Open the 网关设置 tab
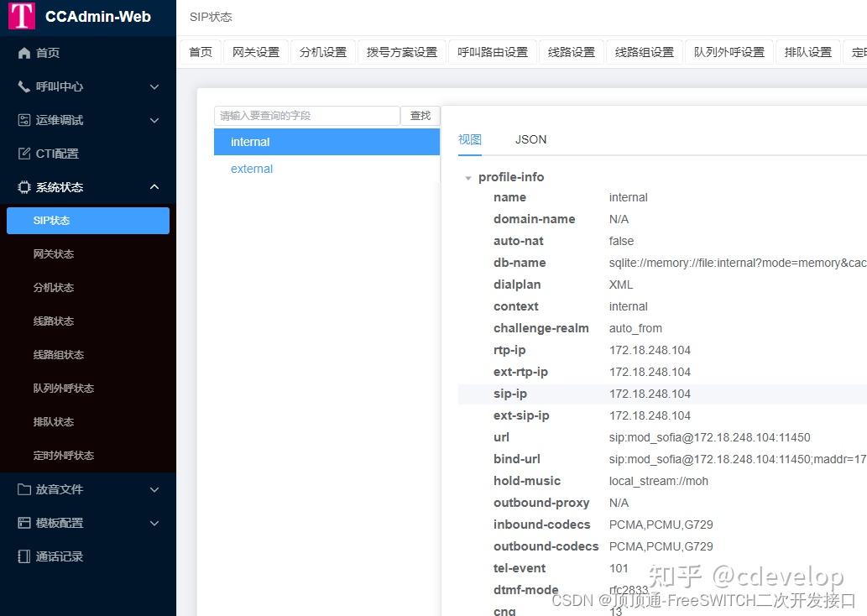 point(256,51)
